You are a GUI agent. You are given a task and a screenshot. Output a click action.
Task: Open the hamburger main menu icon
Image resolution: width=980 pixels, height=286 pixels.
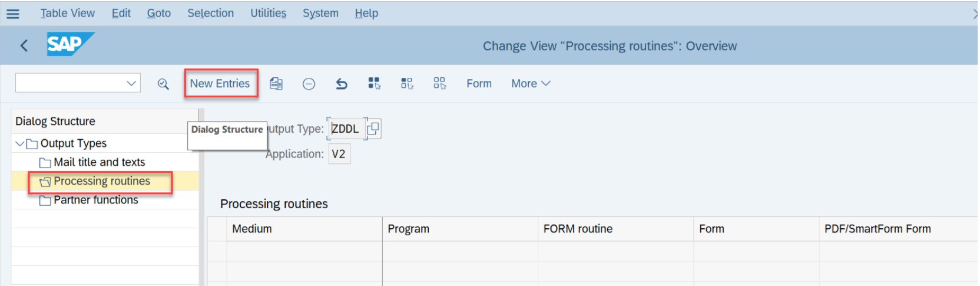coord(12,14)
